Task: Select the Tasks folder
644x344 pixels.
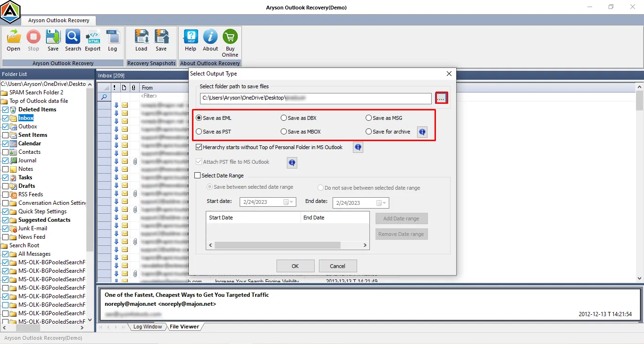Action: coord(25,177)
